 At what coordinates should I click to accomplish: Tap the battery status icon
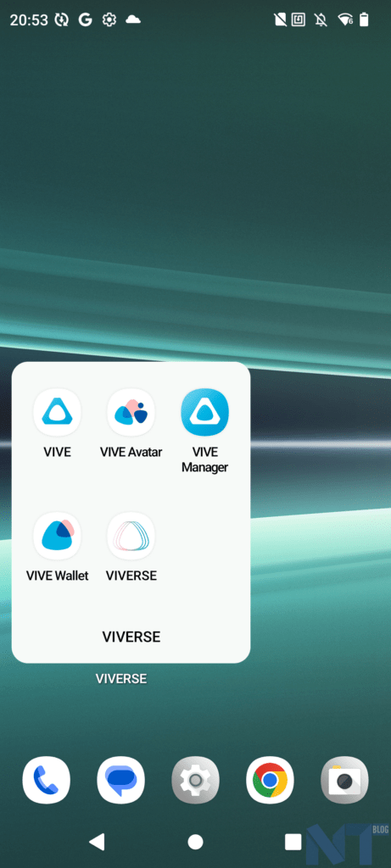coord(364,20)
